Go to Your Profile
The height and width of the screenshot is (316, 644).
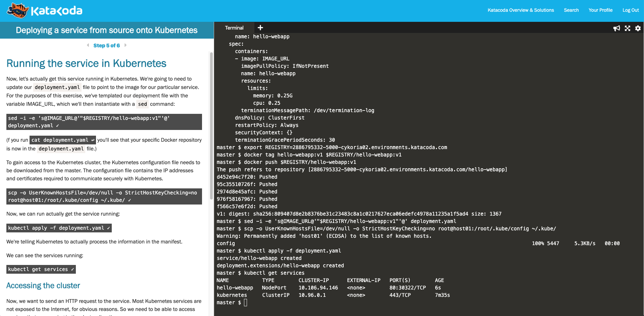point(600,10)
